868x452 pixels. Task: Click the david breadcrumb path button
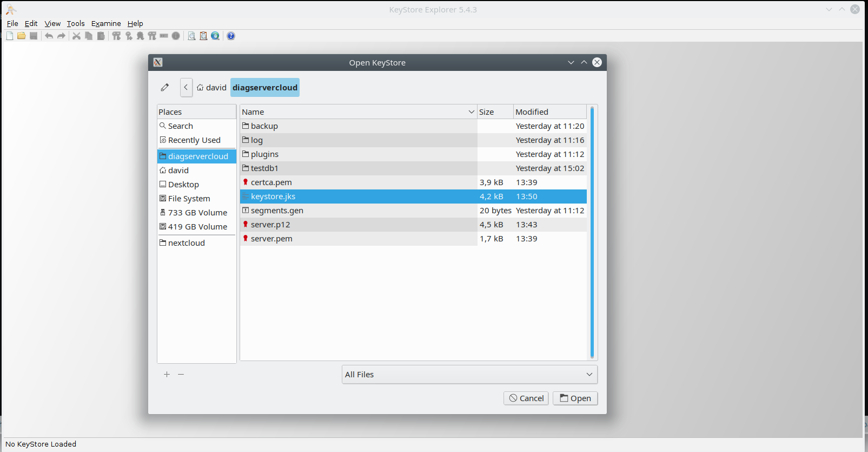click(211, 87)
